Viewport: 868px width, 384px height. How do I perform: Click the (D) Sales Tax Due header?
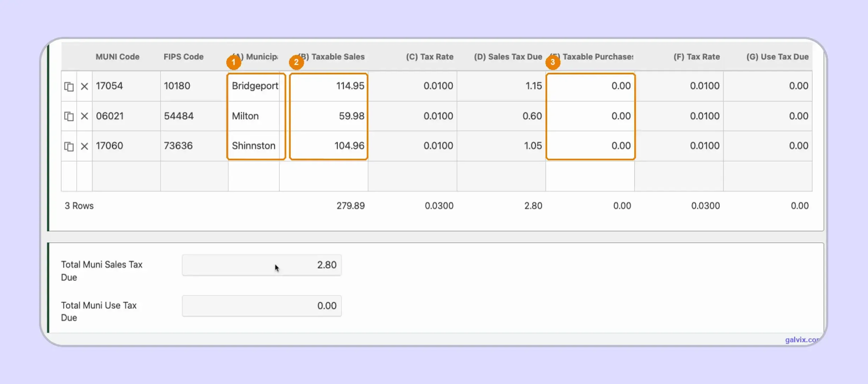508,57
